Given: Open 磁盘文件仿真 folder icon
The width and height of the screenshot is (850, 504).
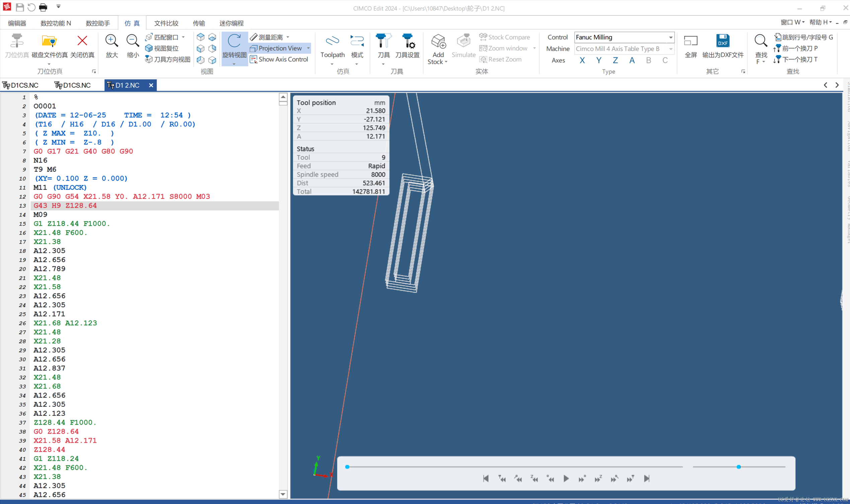Looking at the screenshot, I should point(49,41).
